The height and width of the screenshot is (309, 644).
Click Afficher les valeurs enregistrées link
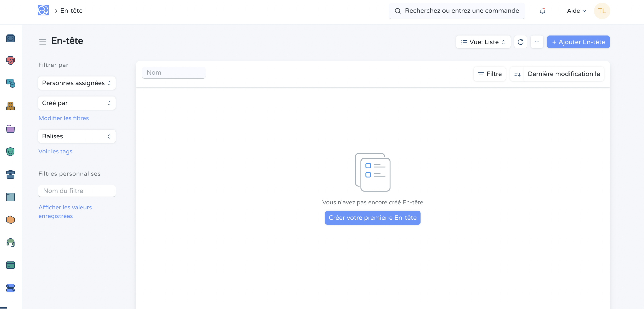(65, 212)
